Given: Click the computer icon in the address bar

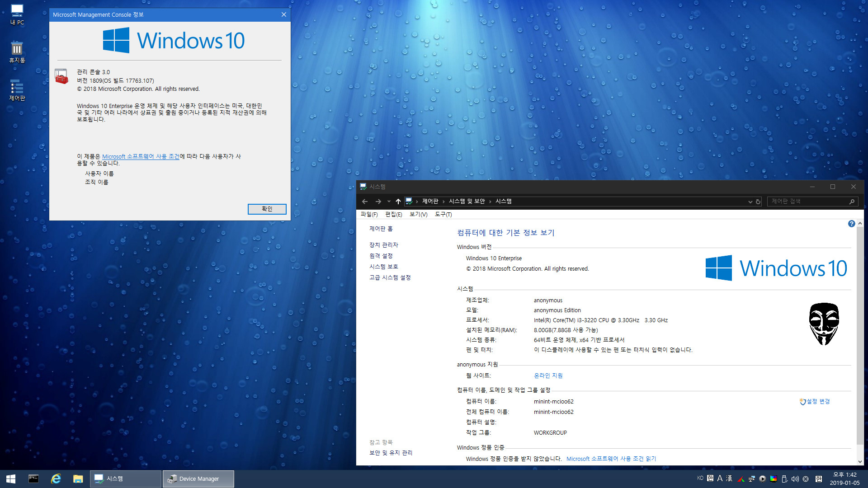Looking at the screenshot, I should [x=409, y=201].
